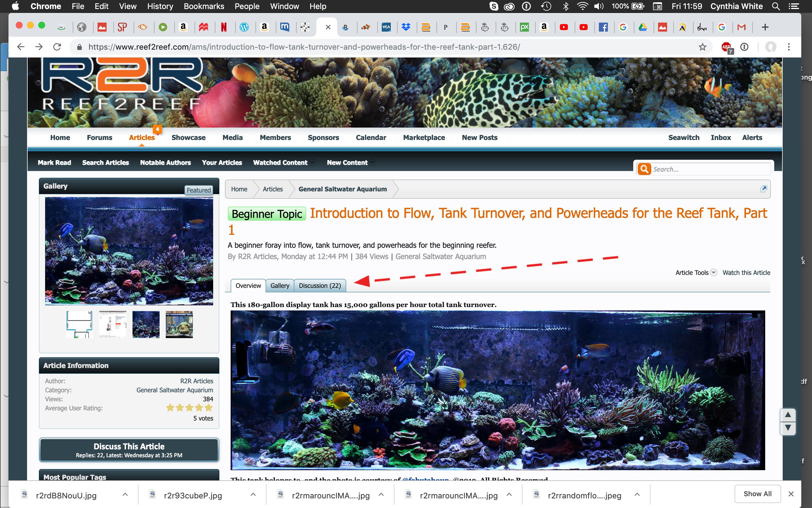Open the Inbox link
The width and height of the screenshot is (812, 508).
[x=720, y=137]
